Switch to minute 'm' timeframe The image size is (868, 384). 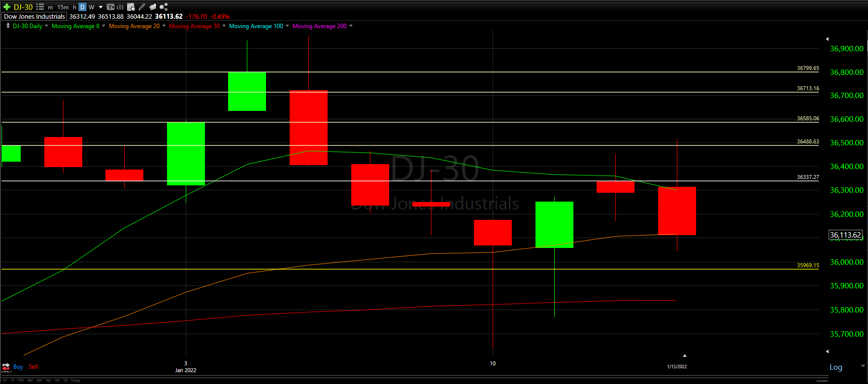(x=50, y=7)
